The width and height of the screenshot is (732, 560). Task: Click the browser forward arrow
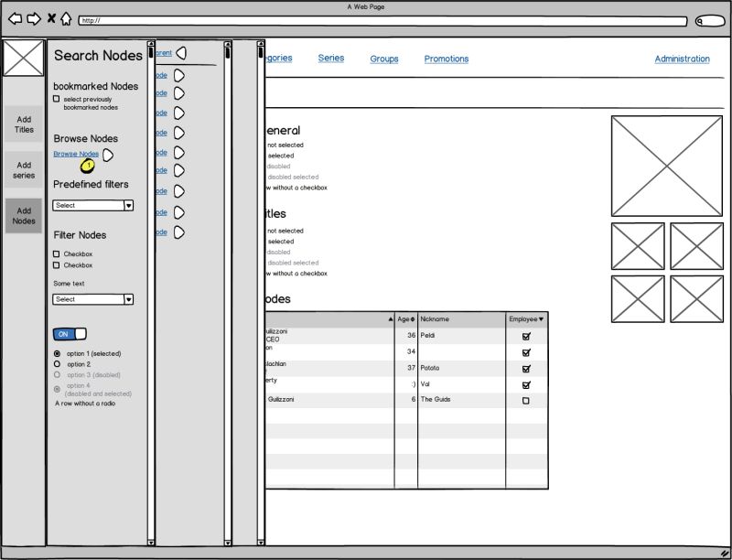click(x=34, y=18)
